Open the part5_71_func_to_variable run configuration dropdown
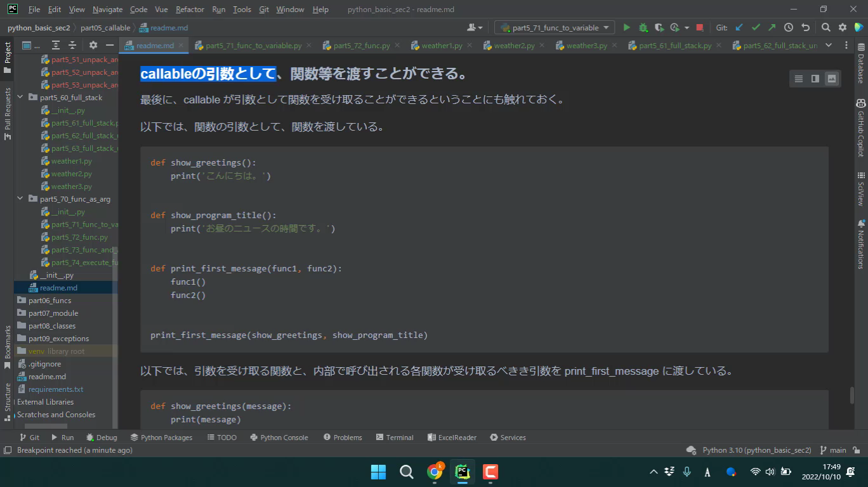868x487 pixels. 555,27
